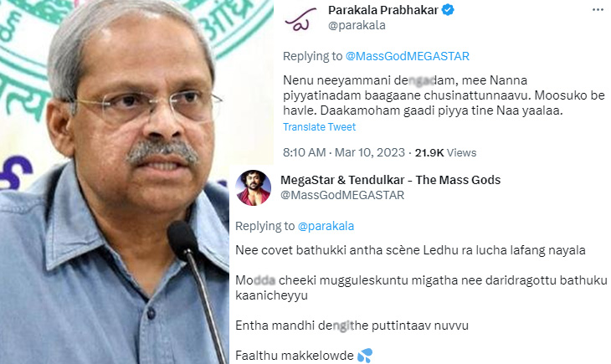Click @MassGodMEGASTAR handle under display name
The height and width of the screenshot is (364, 611).
coord(342,195)
